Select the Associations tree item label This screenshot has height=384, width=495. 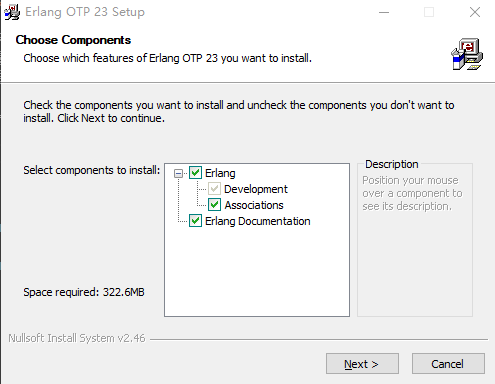tap(254, 205)
